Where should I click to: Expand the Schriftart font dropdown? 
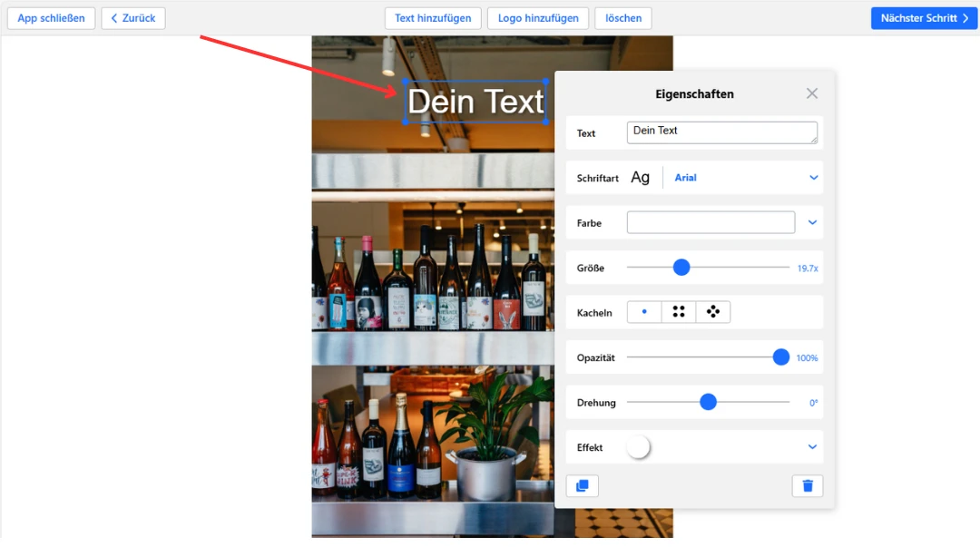814,178
